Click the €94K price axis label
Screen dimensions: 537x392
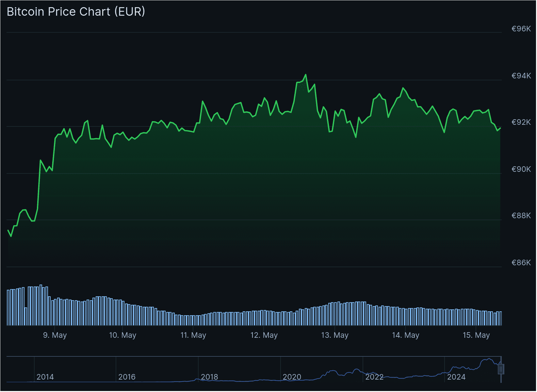(x=521, y=76)
